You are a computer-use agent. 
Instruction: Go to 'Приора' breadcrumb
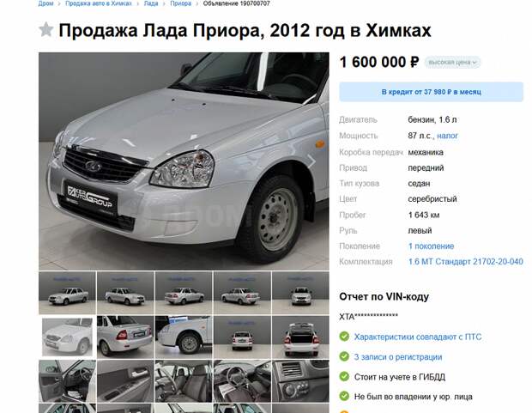coord(180,3)
